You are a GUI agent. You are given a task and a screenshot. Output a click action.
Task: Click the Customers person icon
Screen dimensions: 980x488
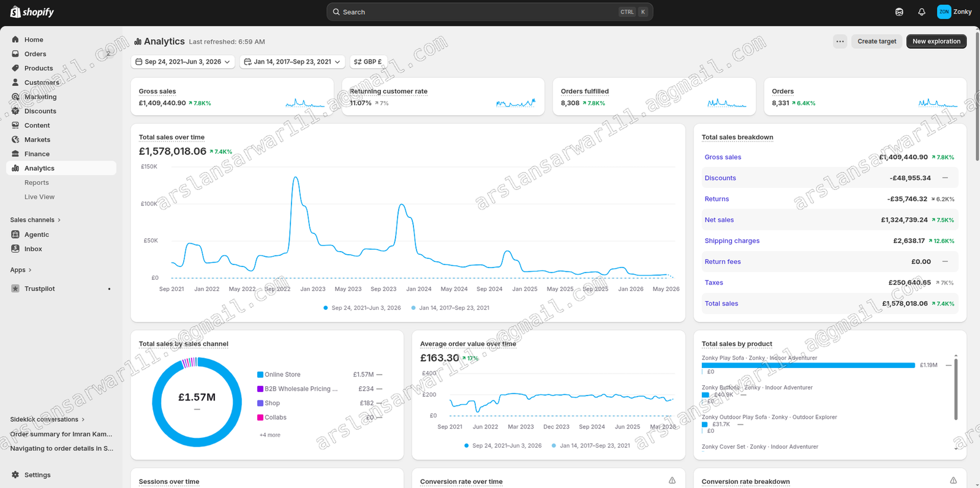pyautogui.click(x=15, y=82)
